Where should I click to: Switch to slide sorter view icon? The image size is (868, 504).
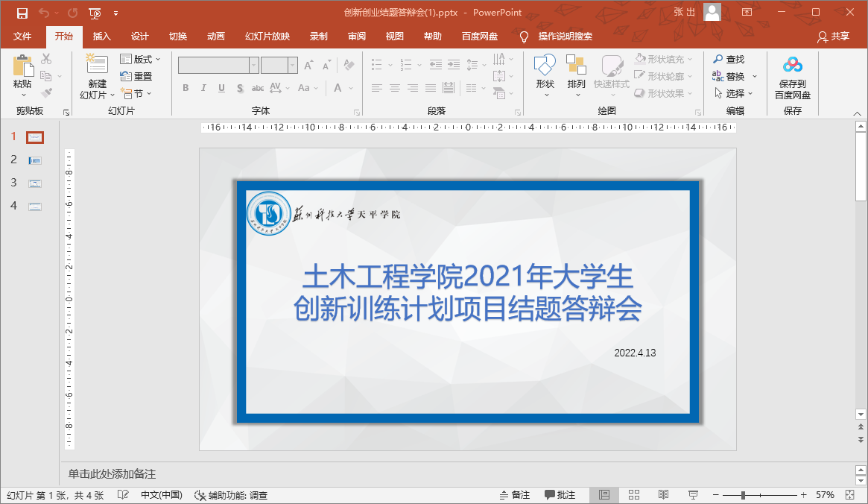point(634,495)
